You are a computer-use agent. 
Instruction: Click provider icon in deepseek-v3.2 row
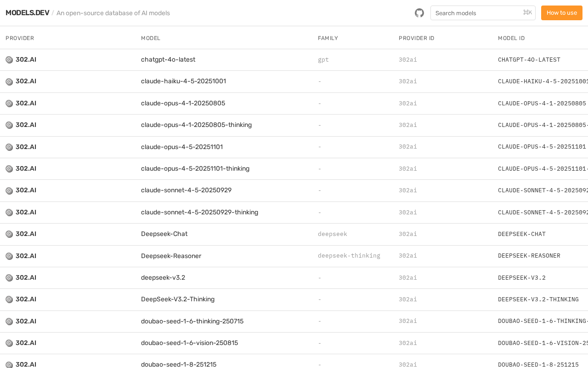(x=9, y=278)
